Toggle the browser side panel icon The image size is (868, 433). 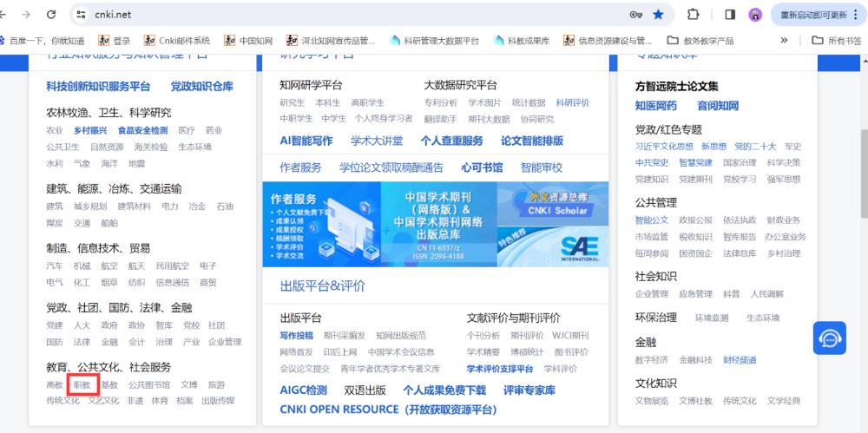pyautogui.click(x=730, y=15)
